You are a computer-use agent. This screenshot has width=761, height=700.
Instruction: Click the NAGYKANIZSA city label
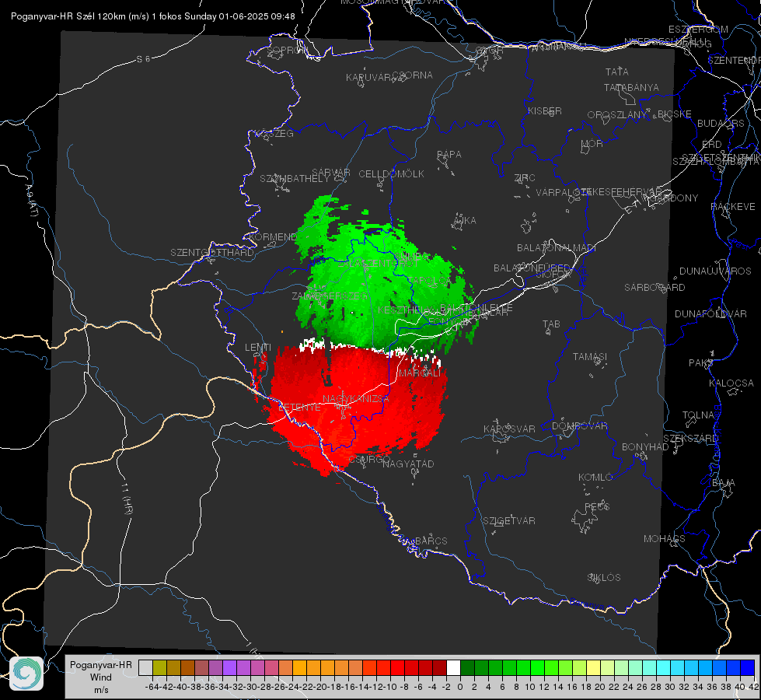click(x=356, y=399)
